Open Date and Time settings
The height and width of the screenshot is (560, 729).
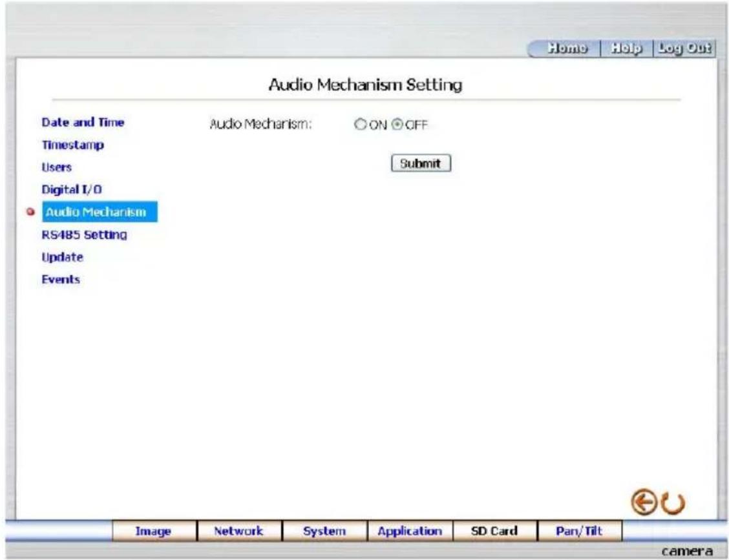83,122
